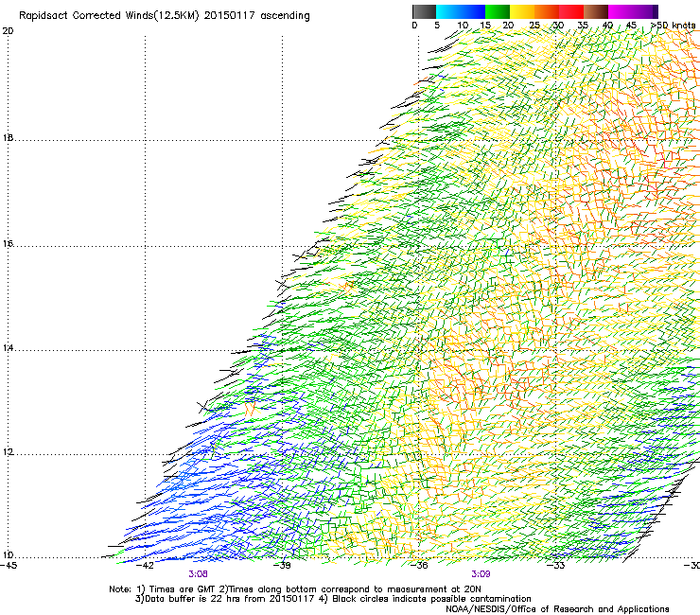Click legend tick label '10' under color bar

click(x=463, y=25)
